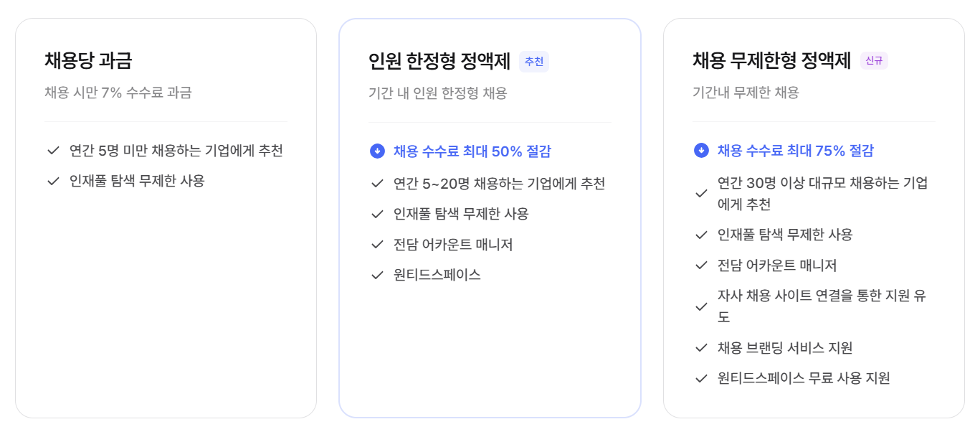Select the 채용당 과금 plan title
The height and width of the screenshot is (437, 980).
click(x=88, y=60)
